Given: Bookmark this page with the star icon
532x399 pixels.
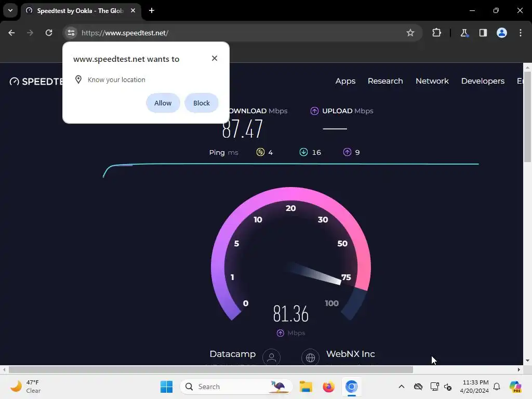Looking at the screenshot, I should point(410,33).
